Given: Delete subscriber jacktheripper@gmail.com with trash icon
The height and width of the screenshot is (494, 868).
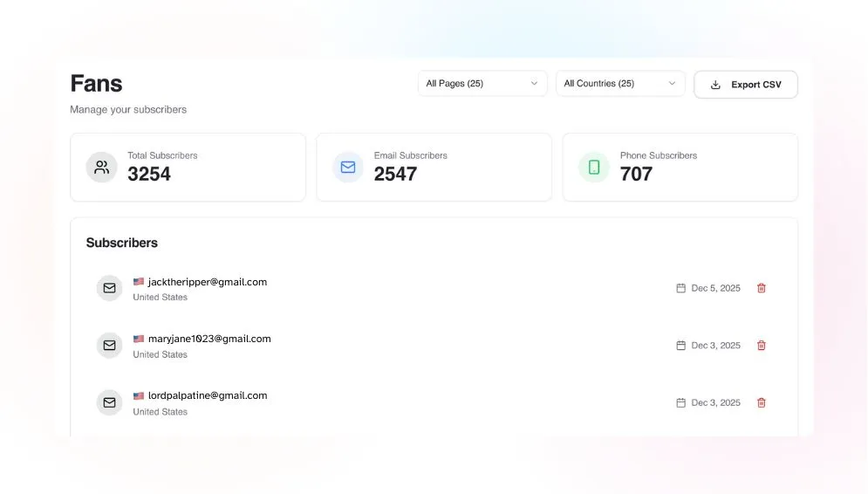Looking at the screenshot, I should pos(762,288).
